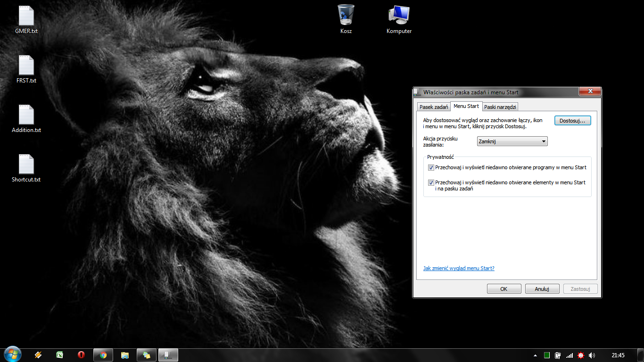
Task: Open power plug battery tray icon
Action: (558, 355)
